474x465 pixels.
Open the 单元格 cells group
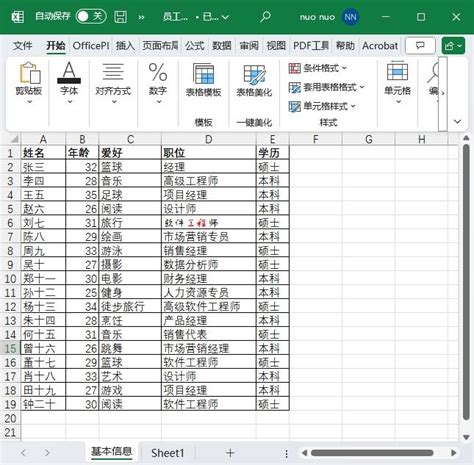397,83
